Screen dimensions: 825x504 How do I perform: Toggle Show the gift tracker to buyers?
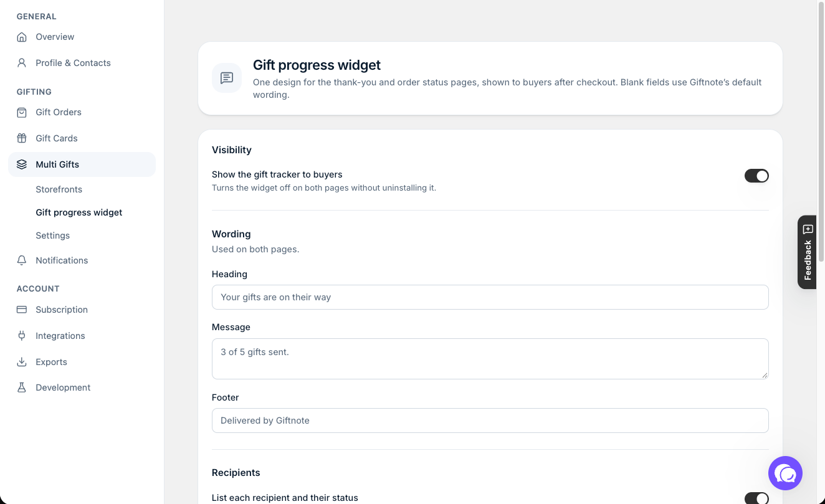(x=756, y=176)
